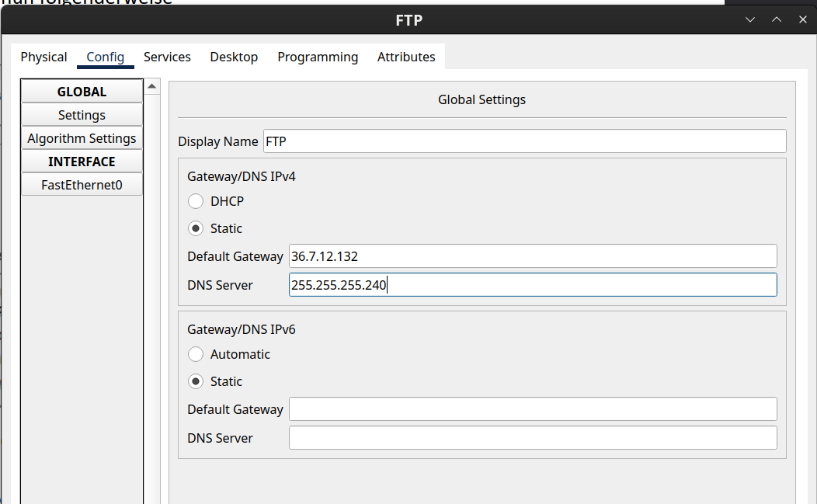This screenshot has height=504, width=817.
Task: Switch to the Physical tab
Action: [x=43, y=57]
